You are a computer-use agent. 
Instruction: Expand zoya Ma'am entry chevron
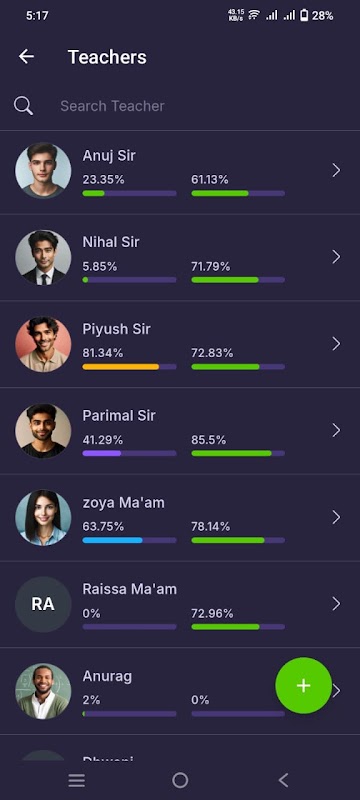click(x=336, y=517)
